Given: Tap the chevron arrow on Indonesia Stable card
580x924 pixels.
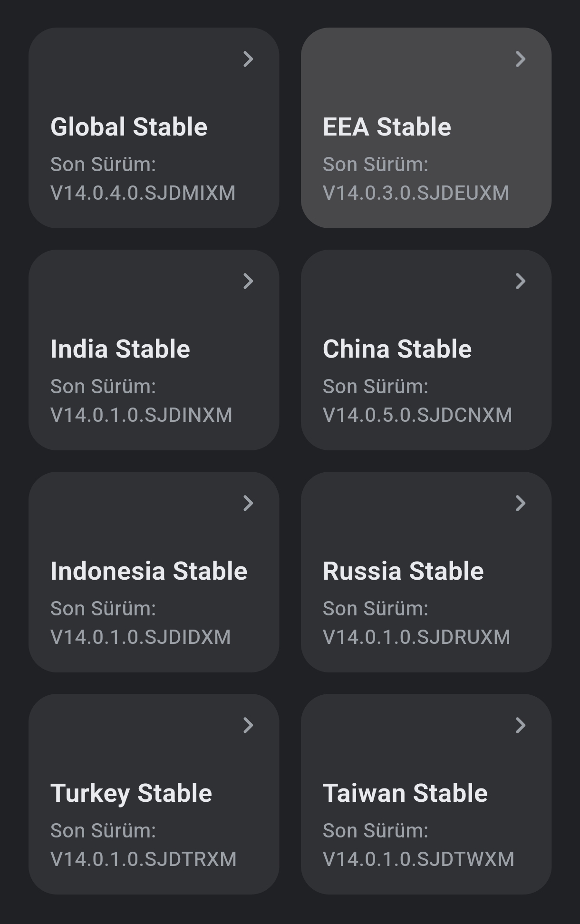Looking at the screenshot, I should click(x=248, y=503).
